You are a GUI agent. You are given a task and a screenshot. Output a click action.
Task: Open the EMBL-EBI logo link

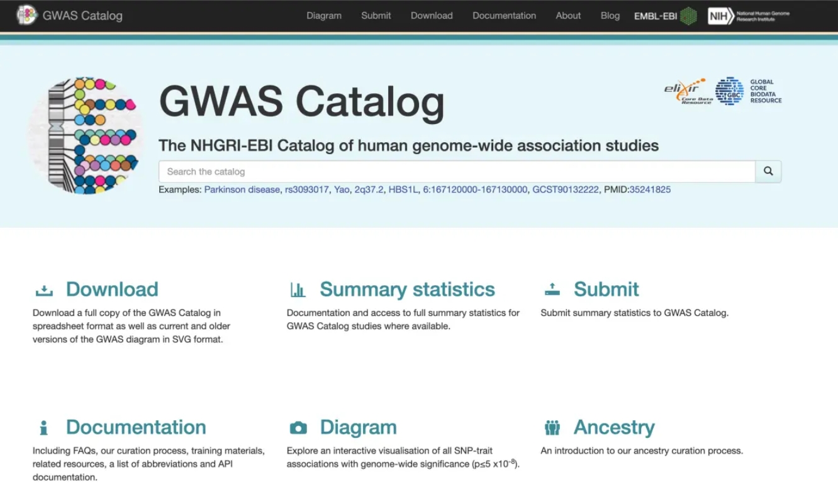tap(666, 16)
